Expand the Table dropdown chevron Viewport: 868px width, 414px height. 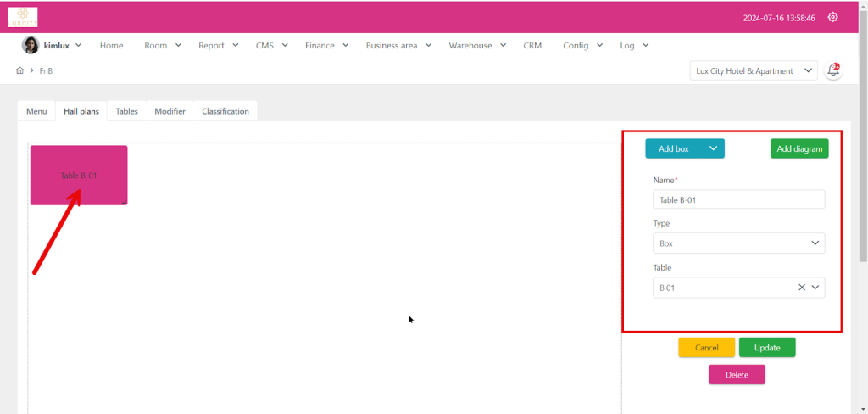[x=815, y=288]
